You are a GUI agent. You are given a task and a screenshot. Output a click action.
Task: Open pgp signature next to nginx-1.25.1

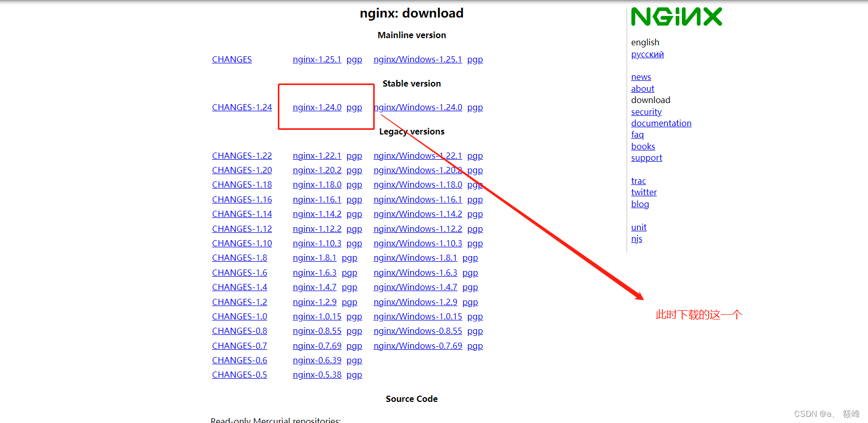[354, 59]
